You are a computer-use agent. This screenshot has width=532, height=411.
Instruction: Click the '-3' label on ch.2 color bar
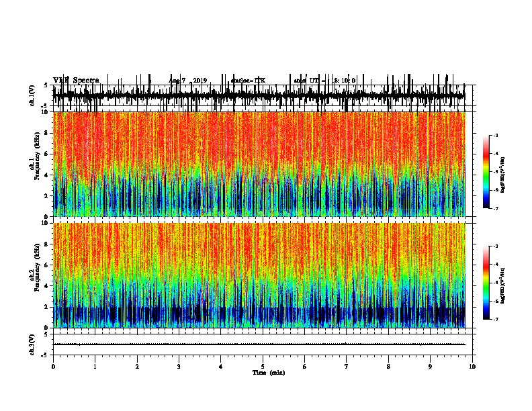click(495, 246)
